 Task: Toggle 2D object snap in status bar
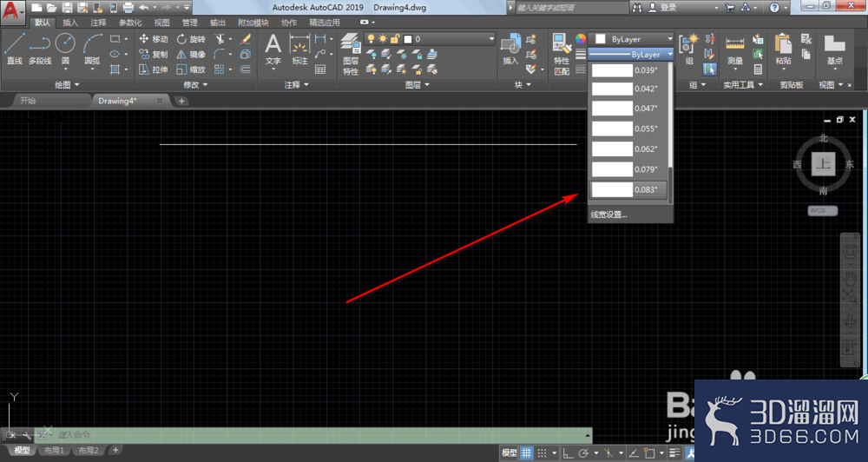(x=649, y=452)
